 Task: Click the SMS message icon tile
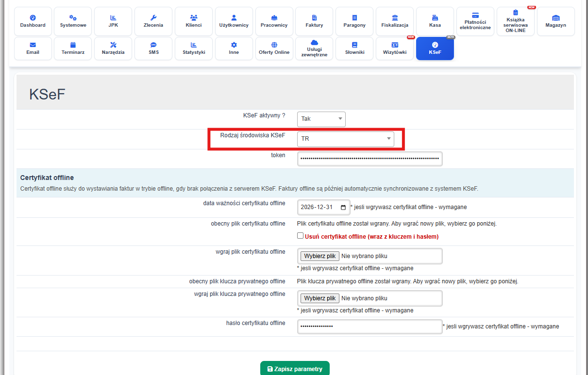153,49
